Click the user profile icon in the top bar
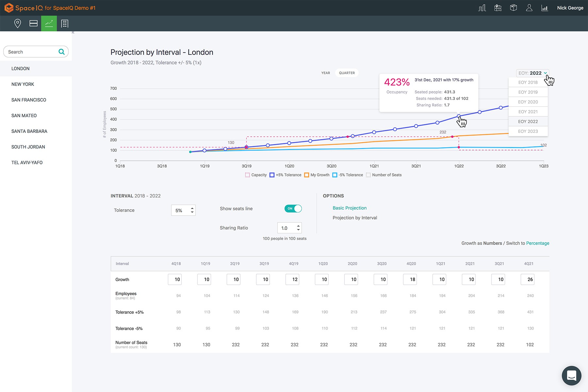Screen dimensions: 588x392 pyautogui.click(x=529, y=8)
